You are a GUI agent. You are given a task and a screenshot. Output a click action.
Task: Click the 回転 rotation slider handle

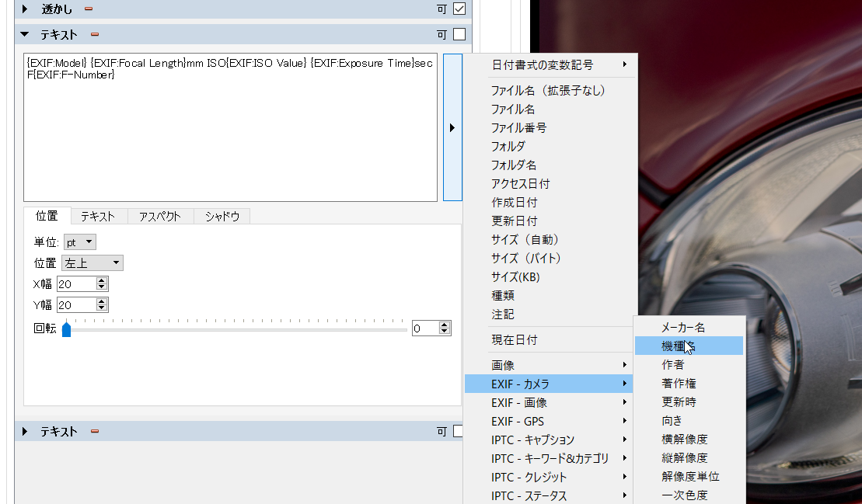[67, 328]
